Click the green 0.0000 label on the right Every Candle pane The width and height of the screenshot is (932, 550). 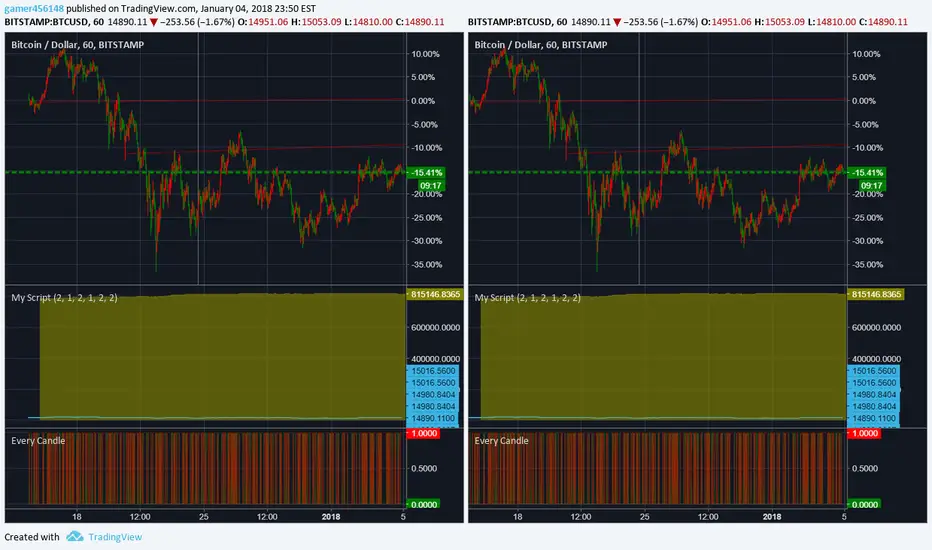[864, 504]
